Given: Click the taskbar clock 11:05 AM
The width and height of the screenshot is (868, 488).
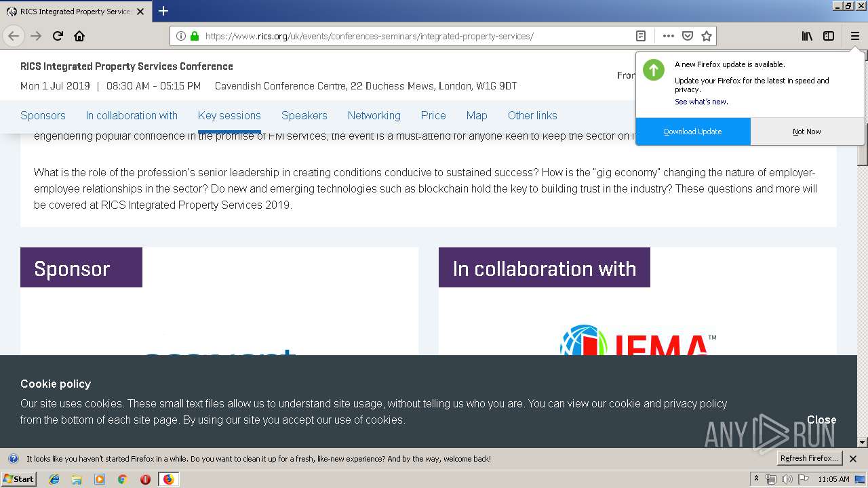Looking at the screenshot, I should tap(833, 479).
